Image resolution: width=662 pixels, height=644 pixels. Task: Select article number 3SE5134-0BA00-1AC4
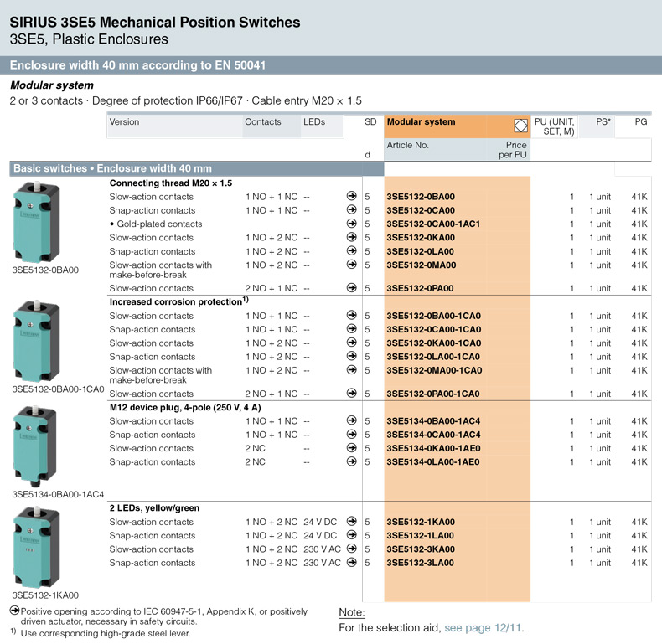click(433, 421)
